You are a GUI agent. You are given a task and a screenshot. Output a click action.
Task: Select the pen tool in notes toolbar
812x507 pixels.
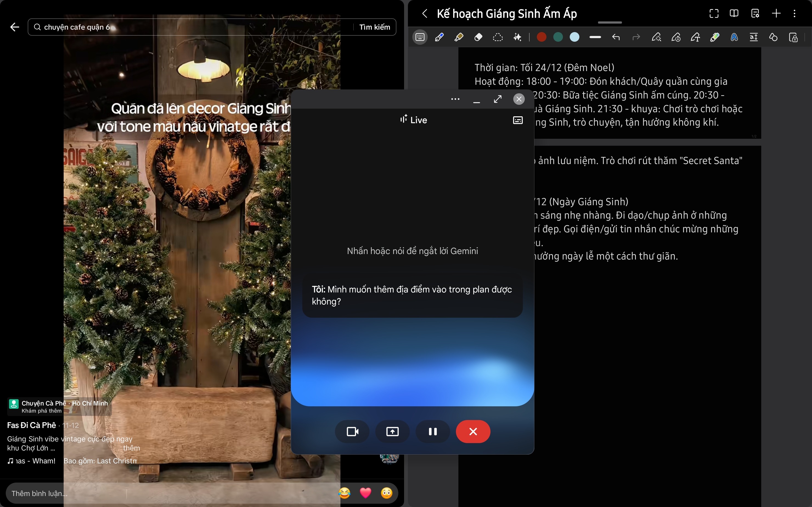coord(439,37)
